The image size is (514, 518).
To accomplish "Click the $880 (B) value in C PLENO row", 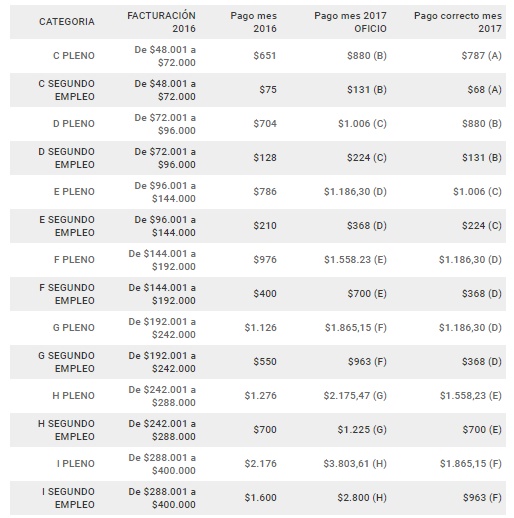I will point(367,56).
